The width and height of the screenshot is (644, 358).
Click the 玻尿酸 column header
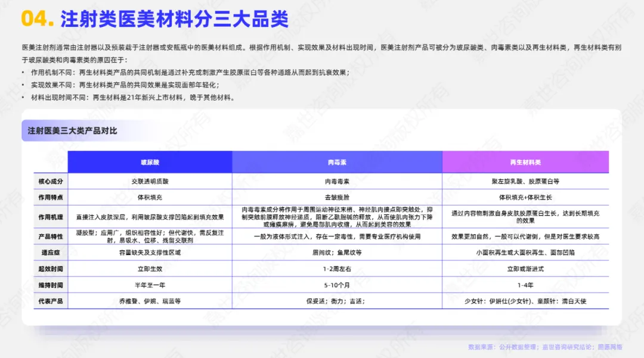coord(150,162)
